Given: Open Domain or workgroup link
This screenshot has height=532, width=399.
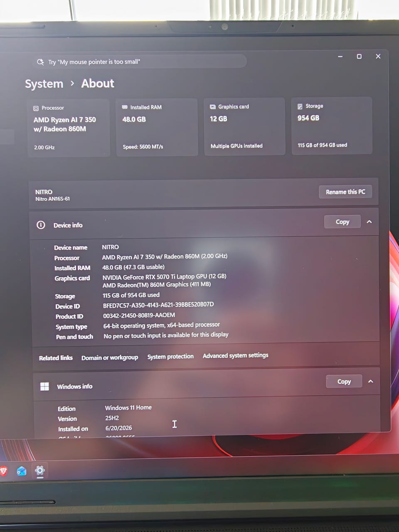Looking at the screenshot, I should tap(110, 357).
